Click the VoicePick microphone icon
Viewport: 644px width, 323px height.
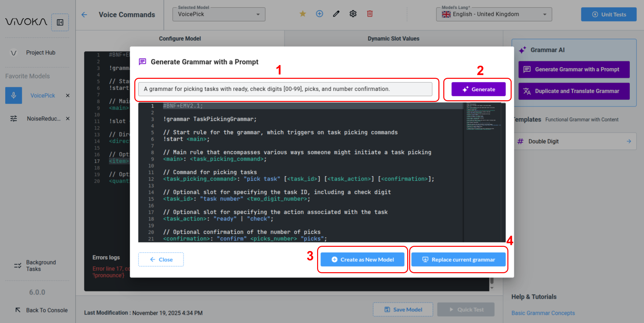coord(14,95)
